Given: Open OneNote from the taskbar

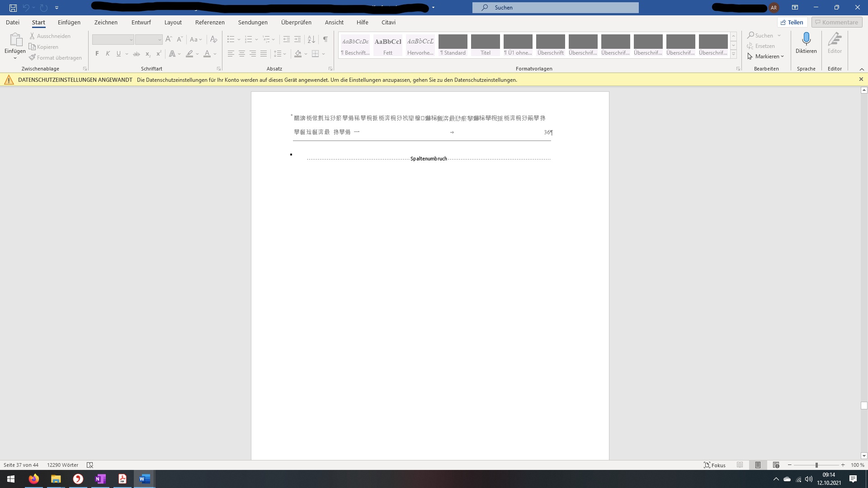Looking at the screenshot, I should 100,479.
